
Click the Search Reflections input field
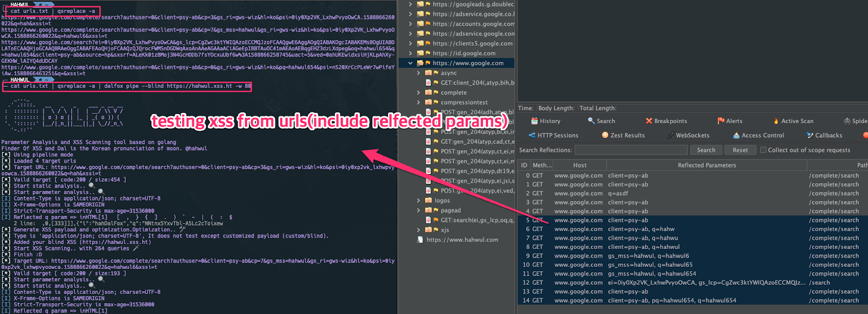[x=630, y=150]
